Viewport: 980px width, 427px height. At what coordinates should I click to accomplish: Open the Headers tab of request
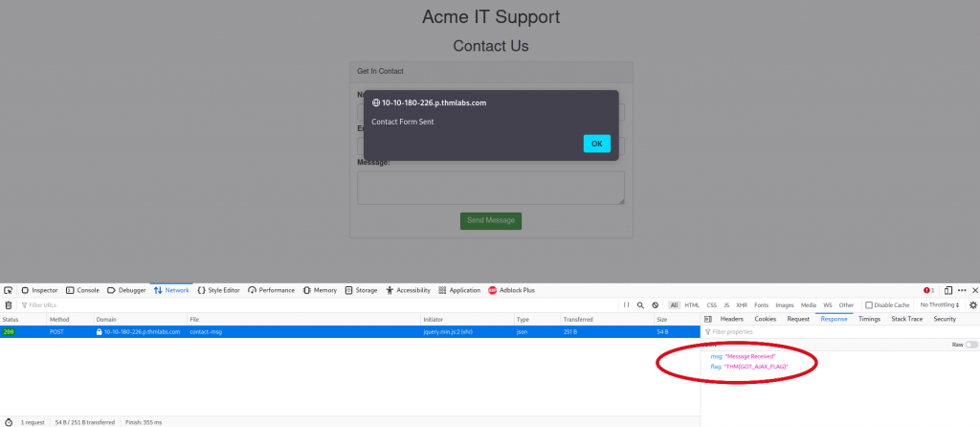[731, 319]
